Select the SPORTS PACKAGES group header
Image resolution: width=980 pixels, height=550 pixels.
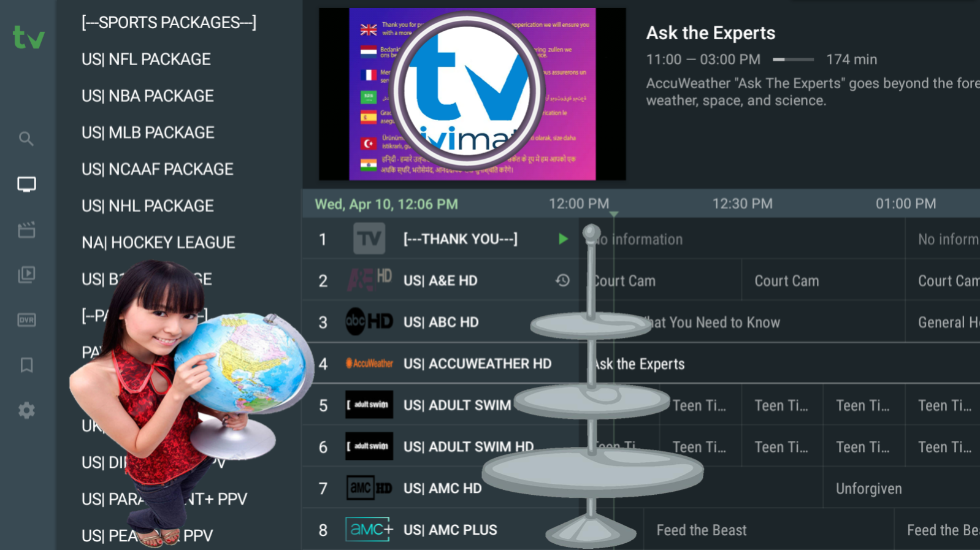169,23
